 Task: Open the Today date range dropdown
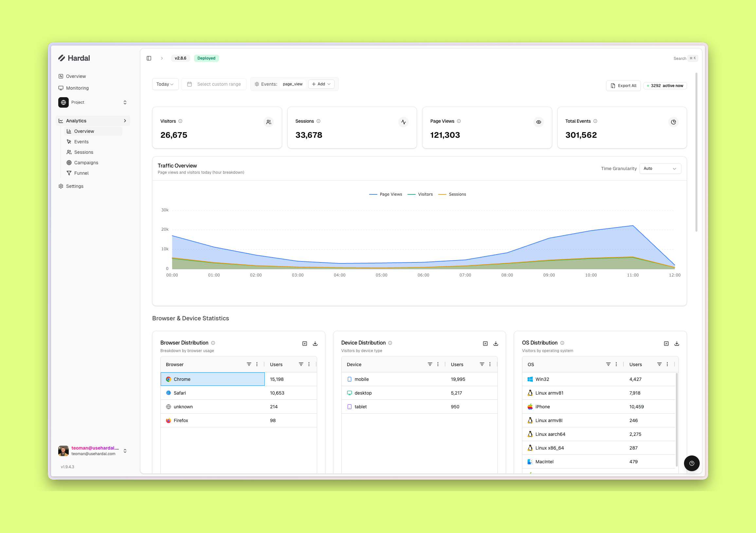[x=165, y=84]
